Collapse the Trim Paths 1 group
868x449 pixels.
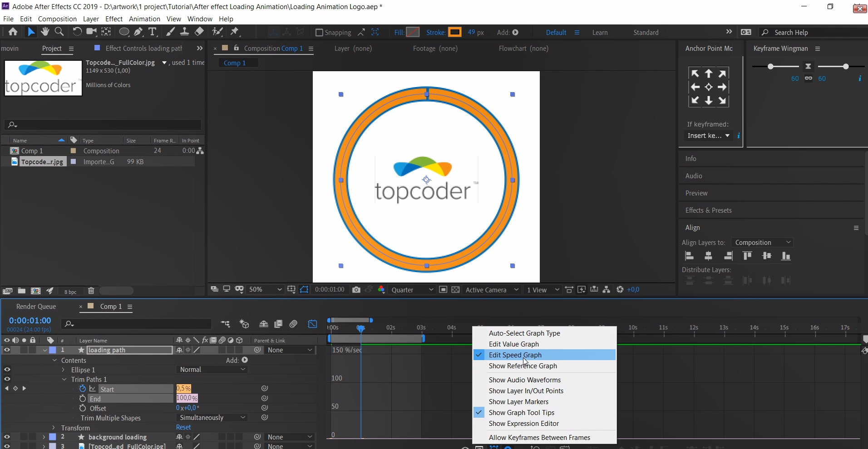[x=64, y=380]
